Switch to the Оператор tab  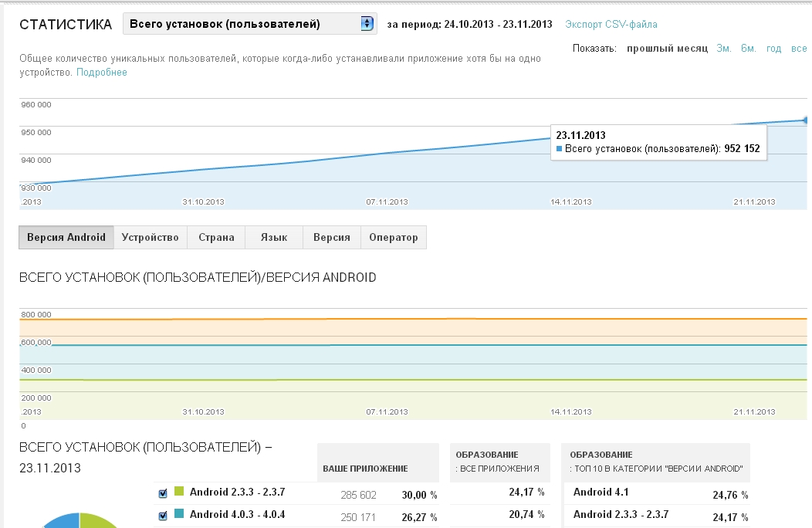(x=394, y=237)
